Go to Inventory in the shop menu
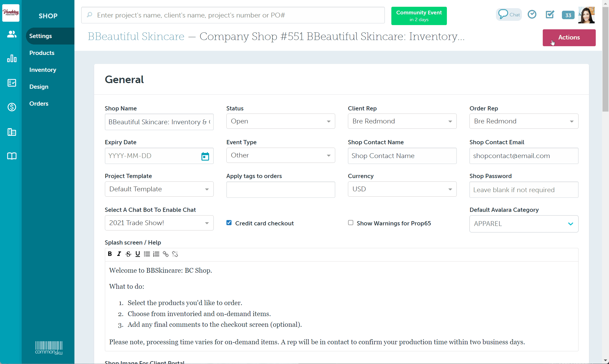Screen dimensions: 609x364 43,70
